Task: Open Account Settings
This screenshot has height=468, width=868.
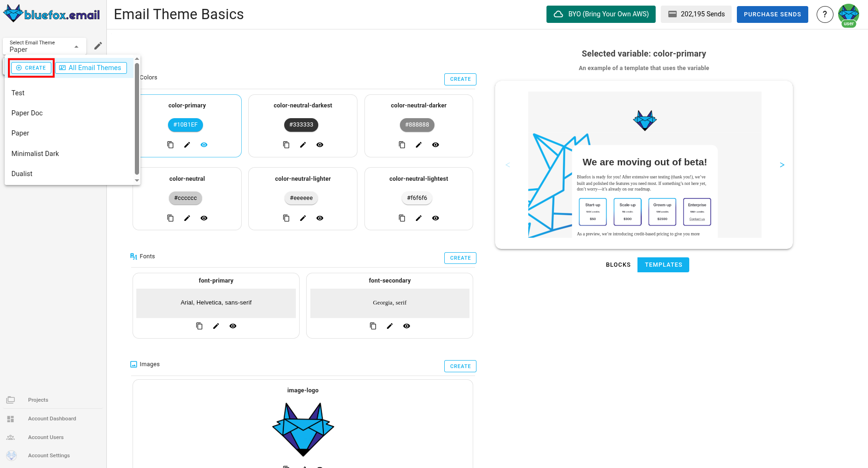Action: [x=49, y=455]
